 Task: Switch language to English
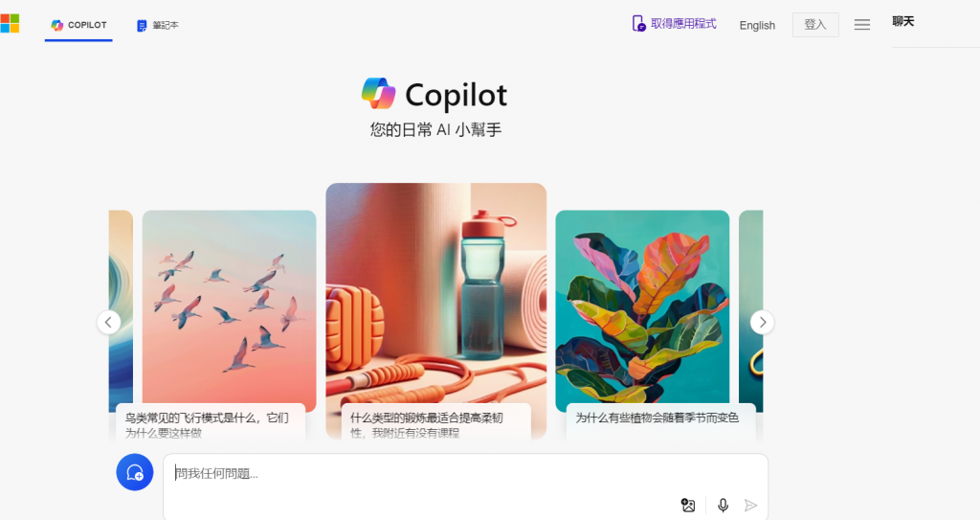point(757,26)
